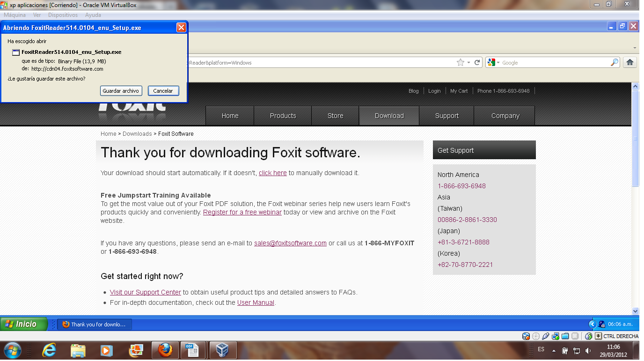
Task: Click the vertical scrollbar thumb
Action: click(x=635, y=139)
